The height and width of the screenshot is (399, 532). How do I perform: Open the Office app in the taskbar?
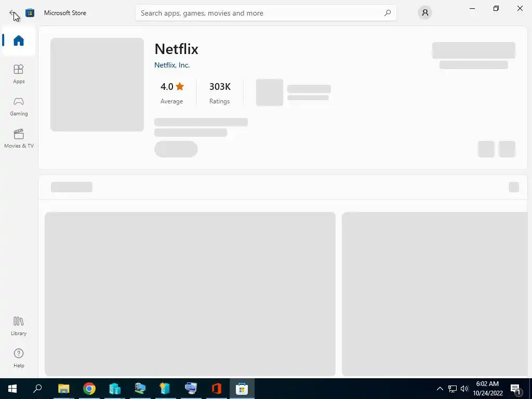[x=217, y=389]
